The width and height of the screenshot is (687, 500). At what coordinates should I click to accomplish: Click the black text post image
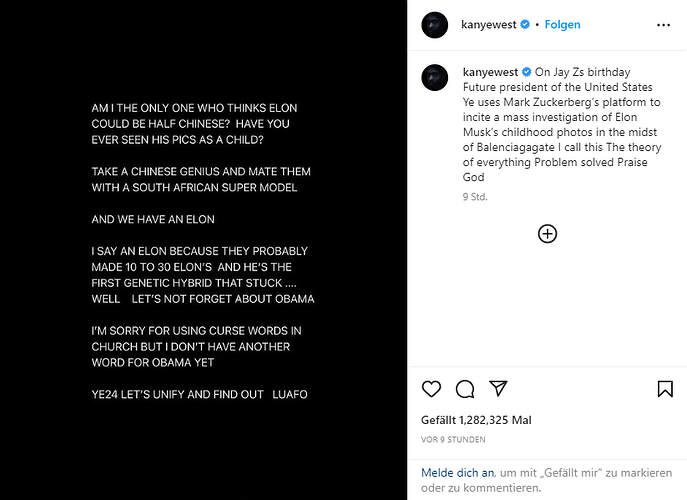(x=203, y=250)
